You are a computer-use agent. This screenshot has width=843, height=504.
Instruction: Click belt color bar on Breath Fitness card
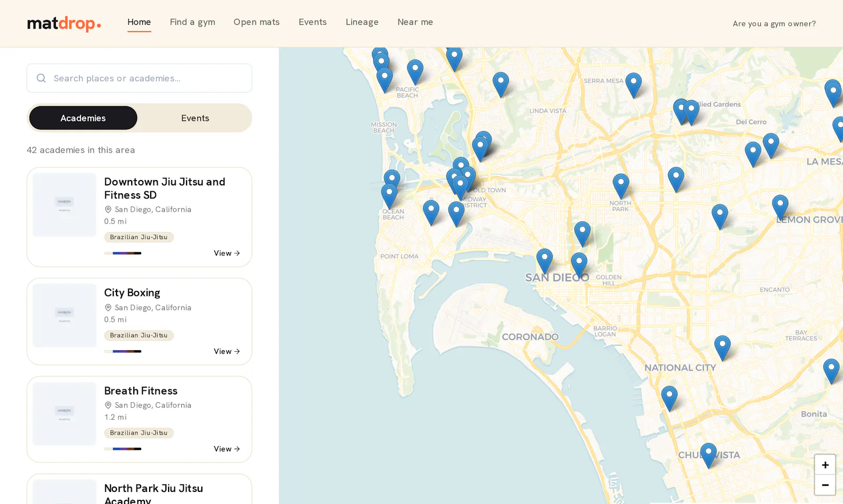point(123,449)
